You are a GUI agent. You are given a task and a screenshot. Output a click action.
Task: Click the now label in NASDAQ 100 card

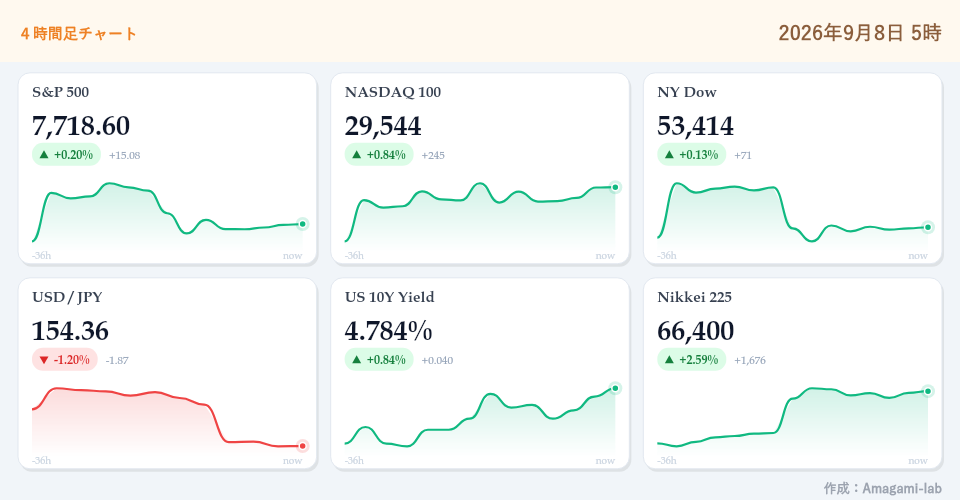(x=605, y=256)
